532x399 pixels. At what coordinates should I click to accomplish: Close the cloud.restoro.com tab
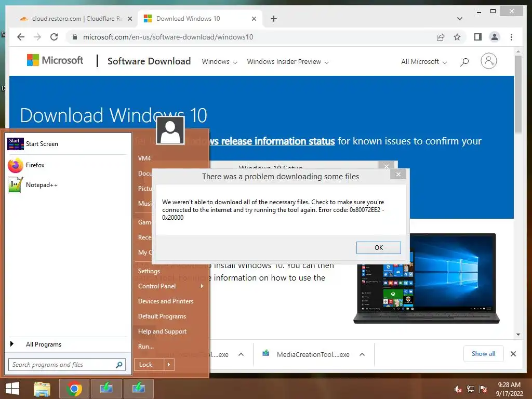click(129, 19)
